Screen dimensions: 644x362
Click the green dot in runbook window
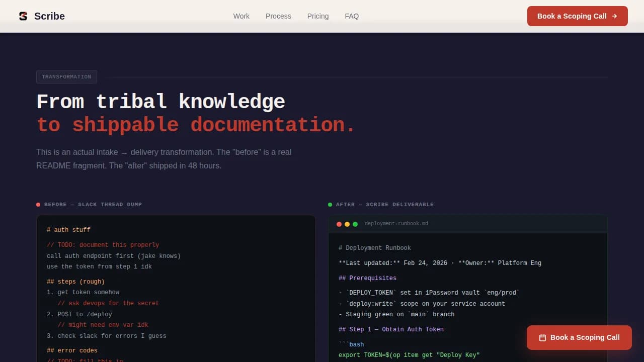click(x=355, y=224)
